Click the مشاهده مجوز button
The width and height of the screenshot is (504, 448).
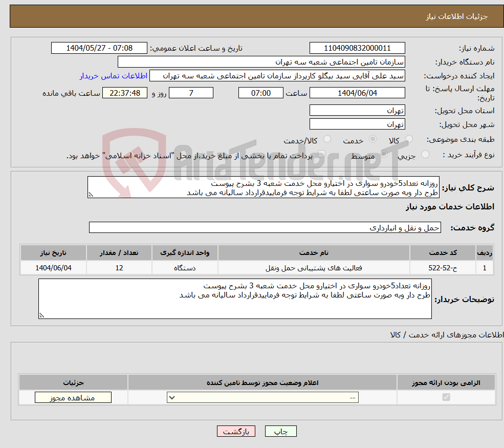[x=73, y=397]
